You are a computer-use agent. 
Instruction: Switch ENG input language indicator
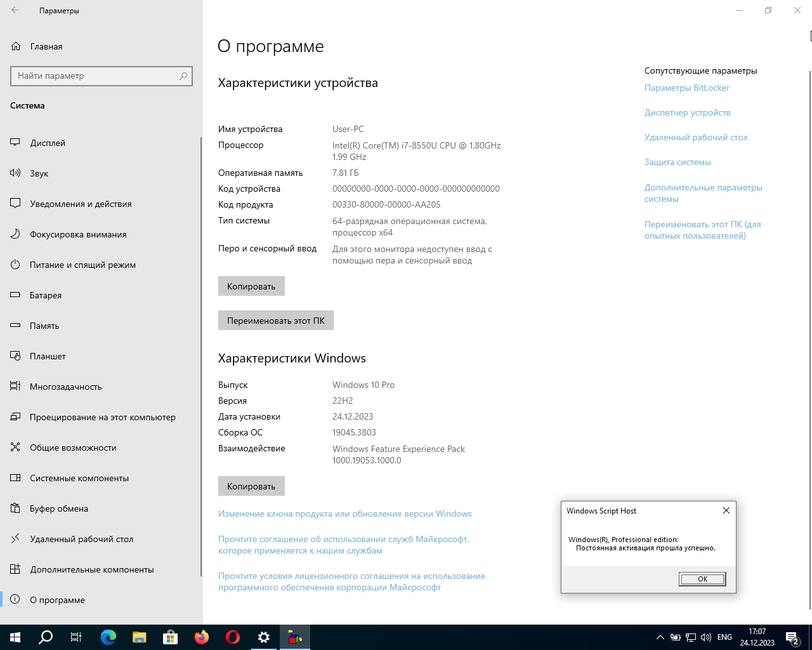pos(724,637)
